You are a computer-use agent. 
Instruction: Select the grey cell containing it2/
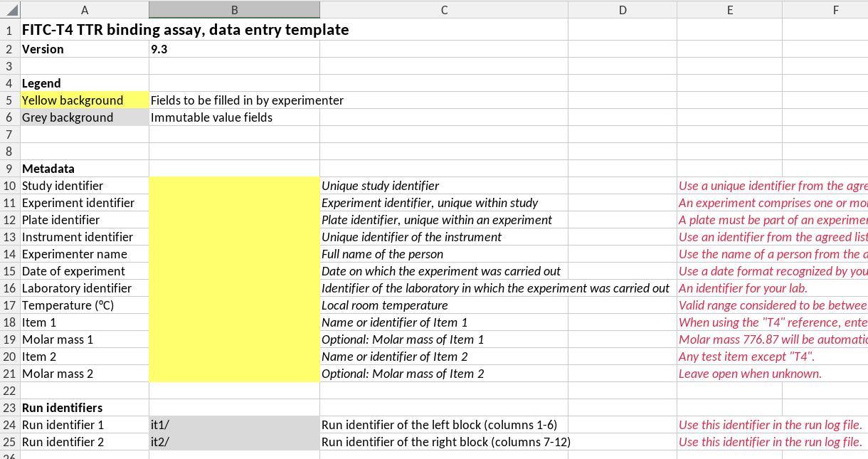[x=234, y=442]
